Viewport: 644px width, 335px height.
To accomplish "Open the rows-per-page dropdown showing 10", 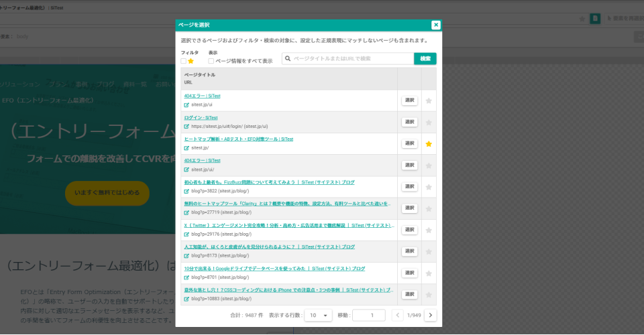I will point(318,316).
